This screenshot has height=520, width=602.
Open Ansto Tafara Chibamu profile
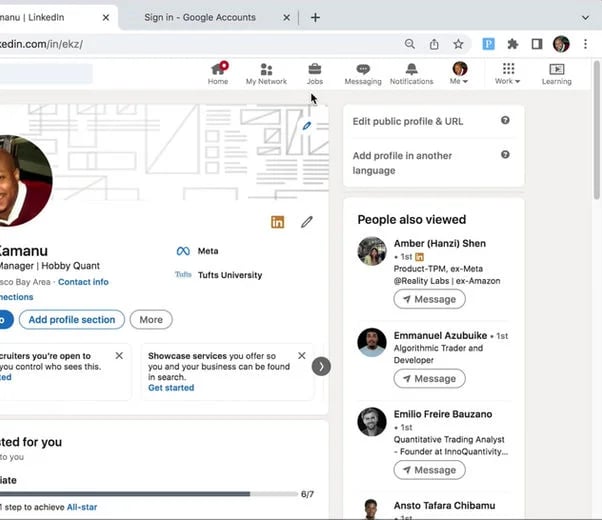(444, 505)
